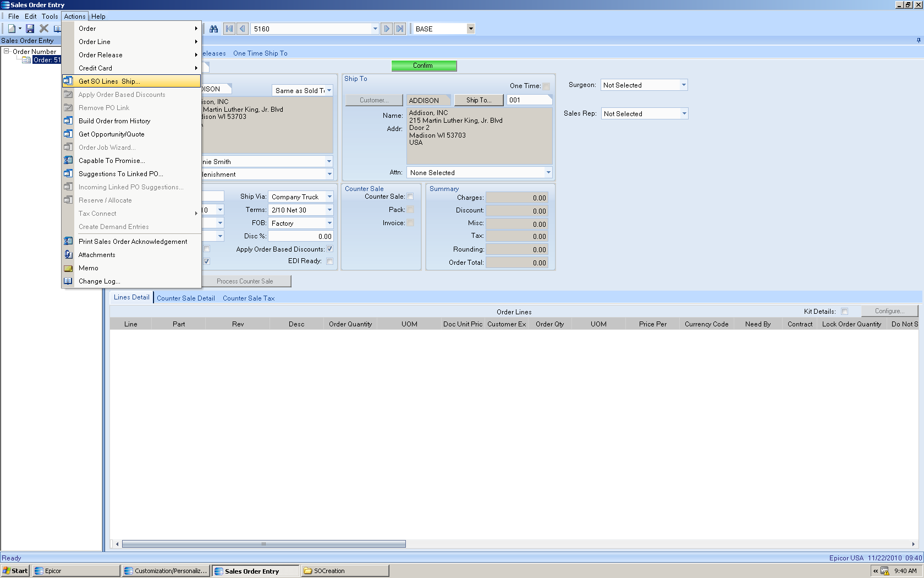Screen dimensions: 924x578
Task: Click the Windows Start button
Action: 15,571
